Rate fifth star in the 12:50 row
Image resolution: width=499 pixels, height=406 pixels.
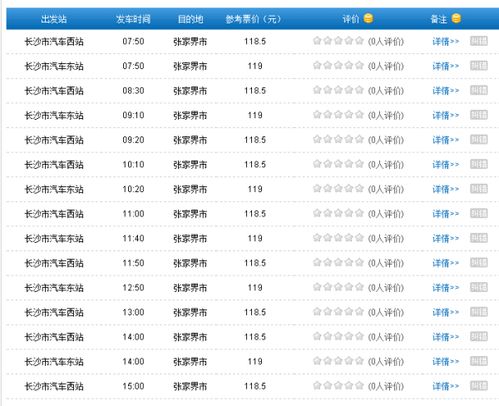click(359, 287)
